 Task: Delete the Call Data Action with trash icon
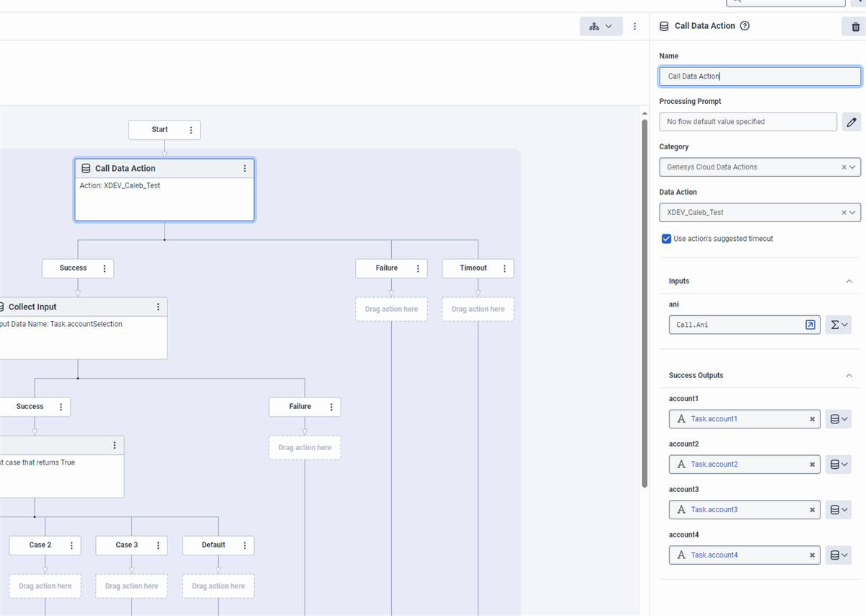855,27
